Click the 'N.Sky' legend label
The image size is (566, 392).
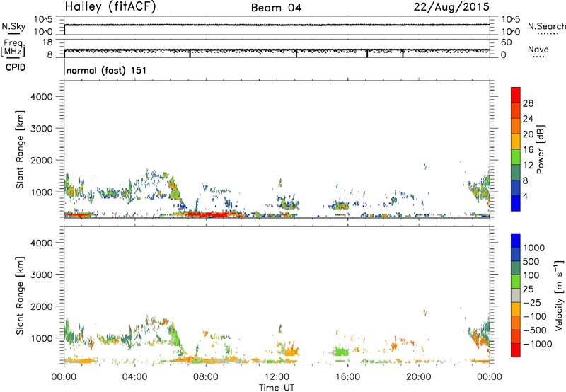(13, 26)
